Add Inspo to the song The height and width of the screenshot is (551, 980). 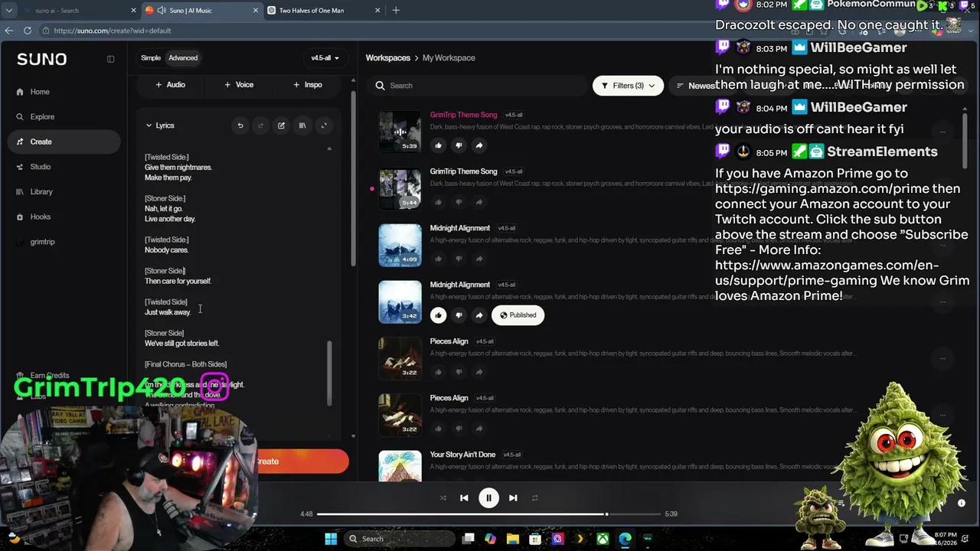pos(308,85)
